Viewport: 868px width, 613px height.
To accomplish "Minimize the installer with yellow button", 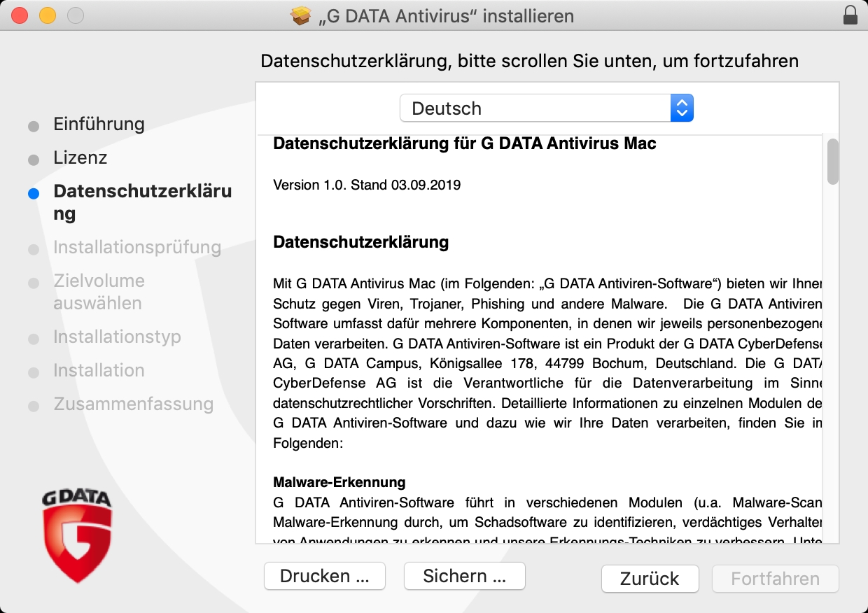I will coord(48,15).
